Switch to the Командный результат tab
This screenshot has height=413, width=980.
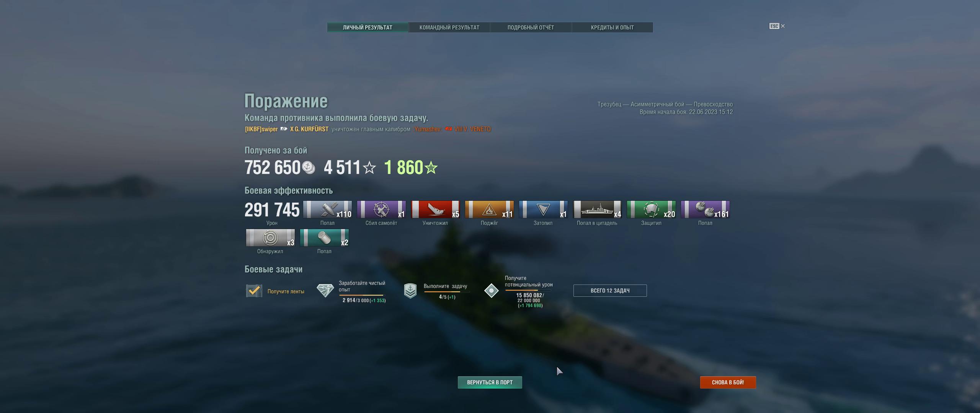click(449, 28)
